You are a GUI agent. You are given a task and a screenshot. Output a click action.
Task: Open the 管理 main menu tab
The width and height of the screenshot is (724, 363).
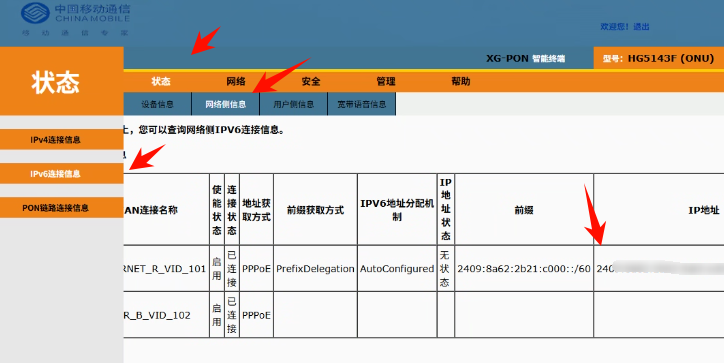point(386,81)
